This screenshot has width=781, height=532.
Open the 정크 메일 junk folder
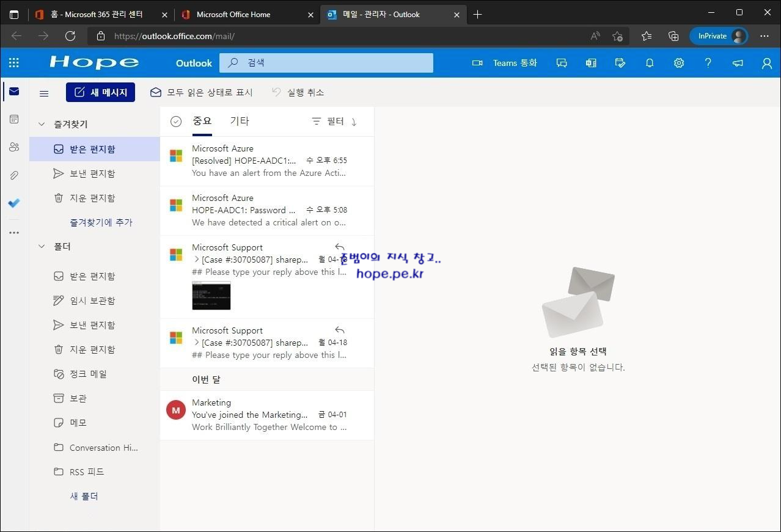point(95,374)
